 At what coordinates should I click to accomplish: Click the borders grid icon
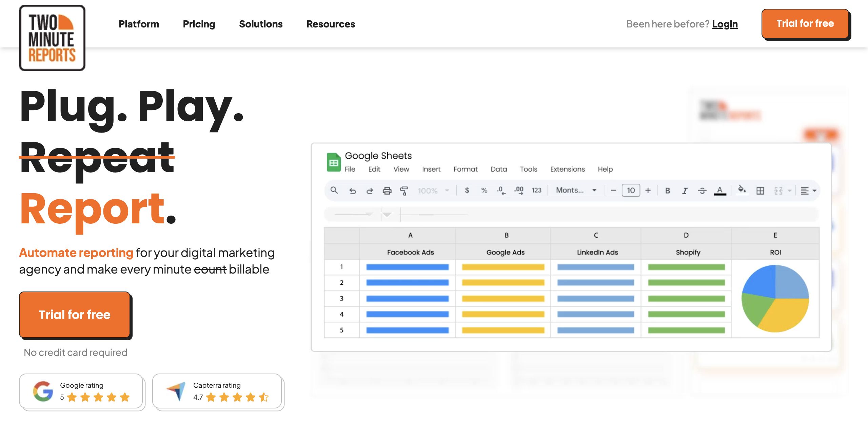760,191
